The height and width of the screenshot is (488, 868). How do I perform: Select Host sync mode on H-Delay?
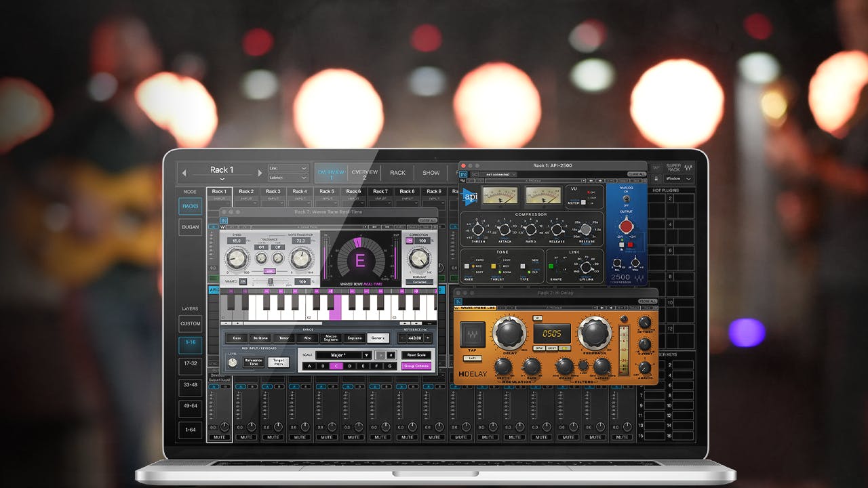(551, 348)
